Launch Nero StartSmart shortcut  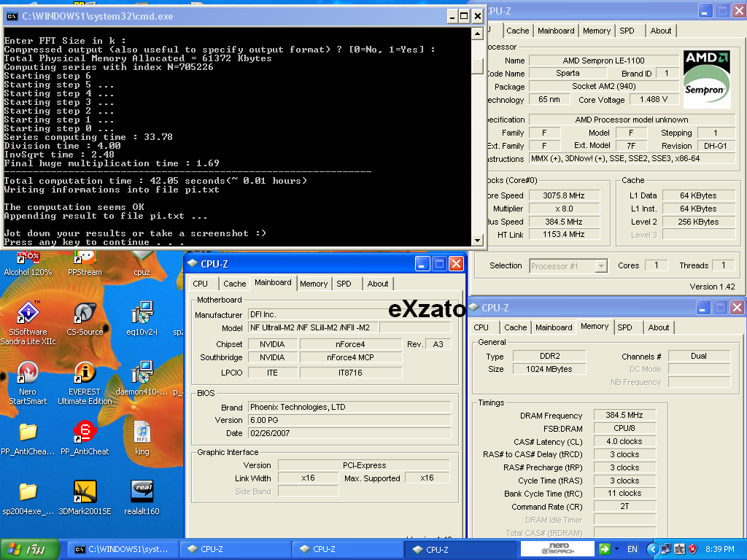28,383
